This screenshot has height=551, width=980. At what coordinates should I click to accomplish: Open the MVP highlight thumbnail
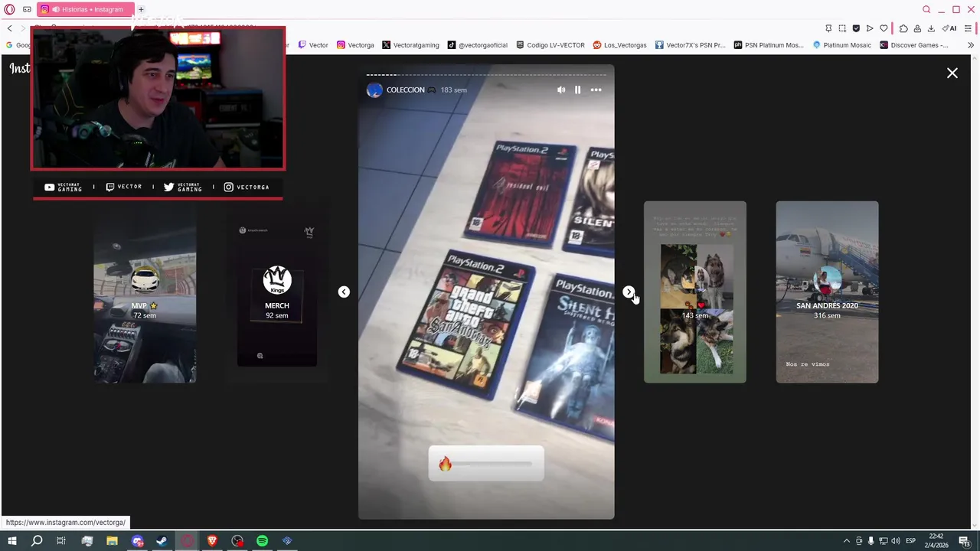click(145, 292)
